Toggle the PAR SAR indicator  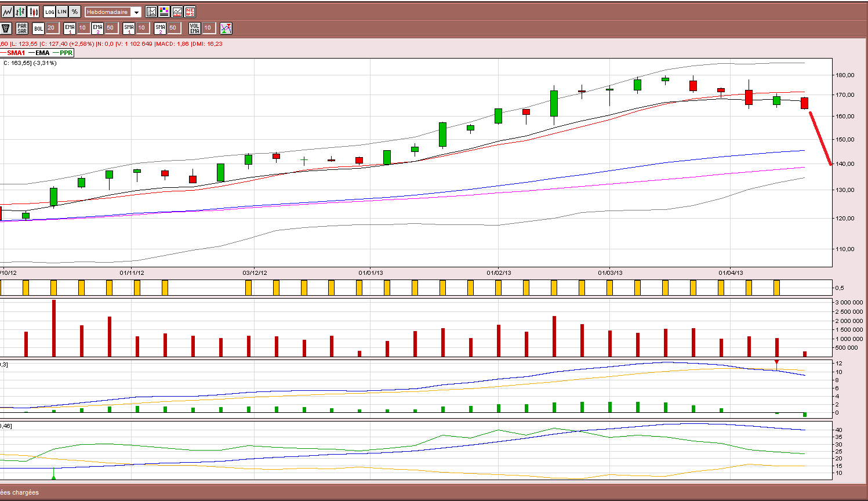tap(22, 28)
